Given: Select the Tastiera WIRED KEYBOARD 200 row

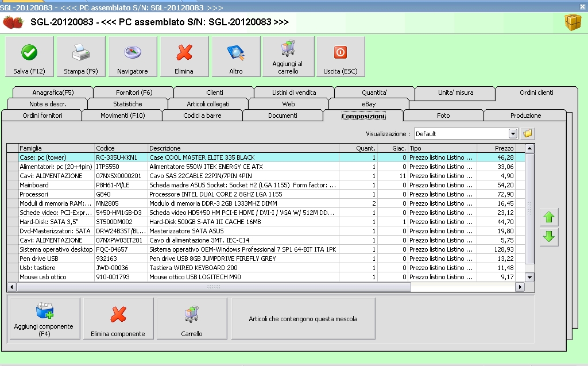Looking at the screenshot, I should [x=266, y=268].
